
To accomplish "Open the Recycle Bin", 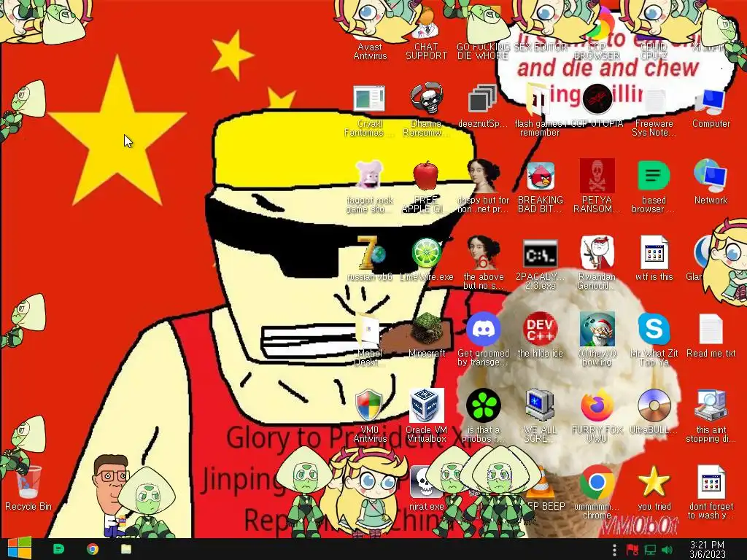I will click(x=28, y=488).
